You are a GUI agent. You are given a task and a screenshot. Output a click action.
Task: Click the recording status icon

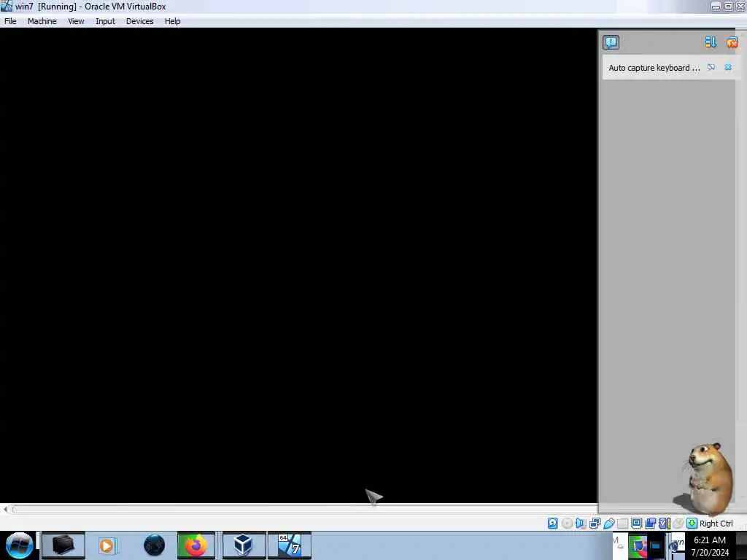650,524
